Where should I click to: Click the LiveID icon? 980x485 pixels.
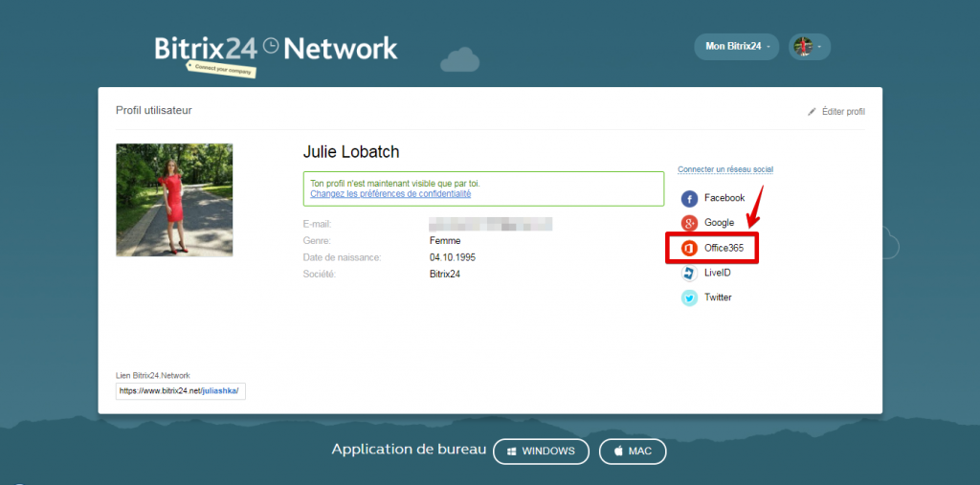pos(689,274)
